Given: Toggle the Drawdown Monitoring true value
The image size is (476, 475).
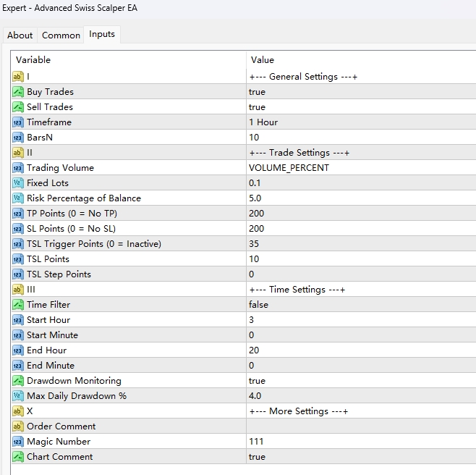Looking at the screenshot, I should click(257, 381).
